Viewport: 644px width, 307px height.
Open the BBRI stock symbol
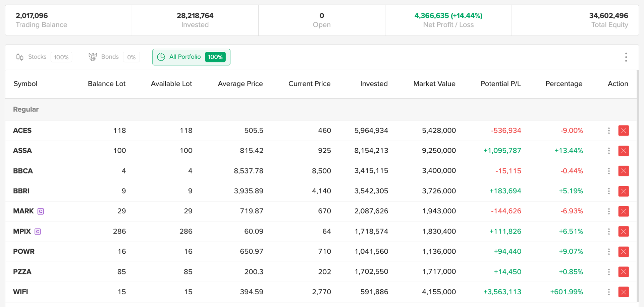click(21, 191)
